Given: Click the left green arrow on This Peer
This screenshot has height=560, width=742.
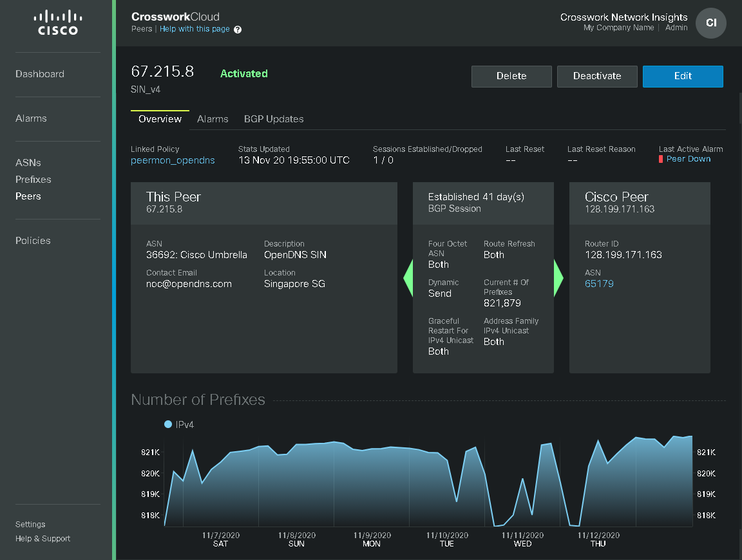Looking at the screenshot, I should [x=407, y=277].
